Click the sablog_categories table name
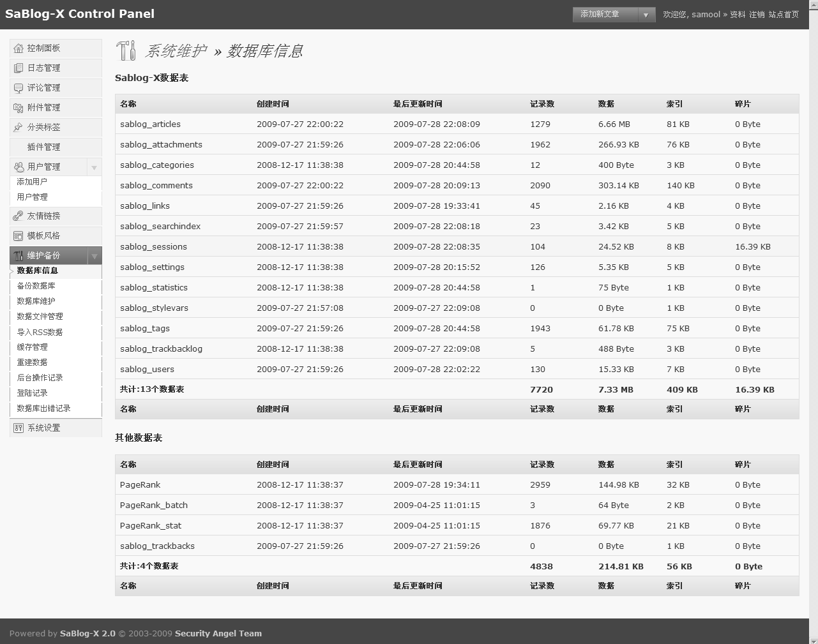 tap(157, 165)
